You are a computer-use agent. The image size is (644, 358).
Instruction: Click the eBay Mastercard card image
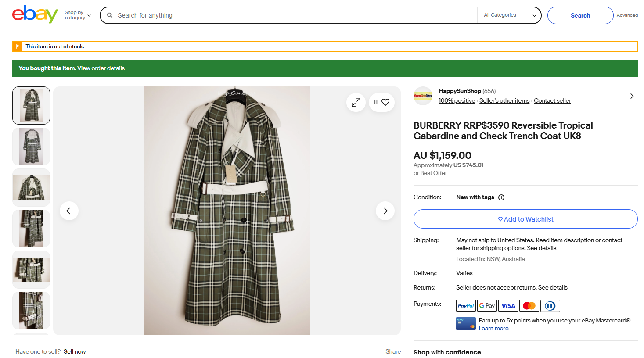(x=466, y=324)
